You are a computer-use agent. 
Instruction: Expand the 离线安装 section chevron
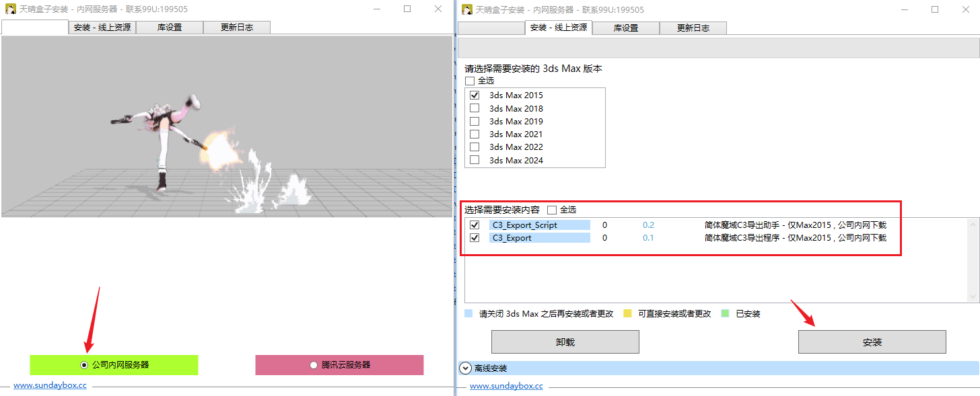[464, 368]
